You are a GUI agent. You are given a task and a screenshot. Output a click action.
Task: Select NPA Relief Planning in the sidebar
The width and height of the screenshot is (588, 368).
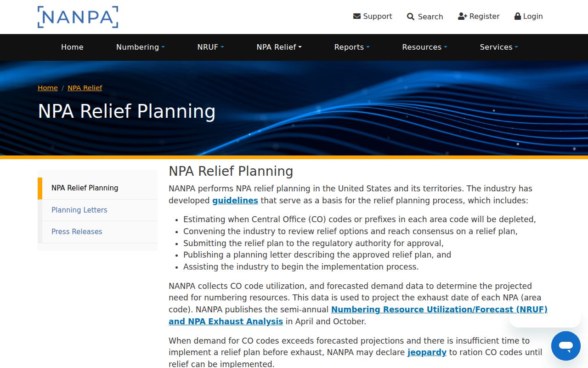point(97,188)
